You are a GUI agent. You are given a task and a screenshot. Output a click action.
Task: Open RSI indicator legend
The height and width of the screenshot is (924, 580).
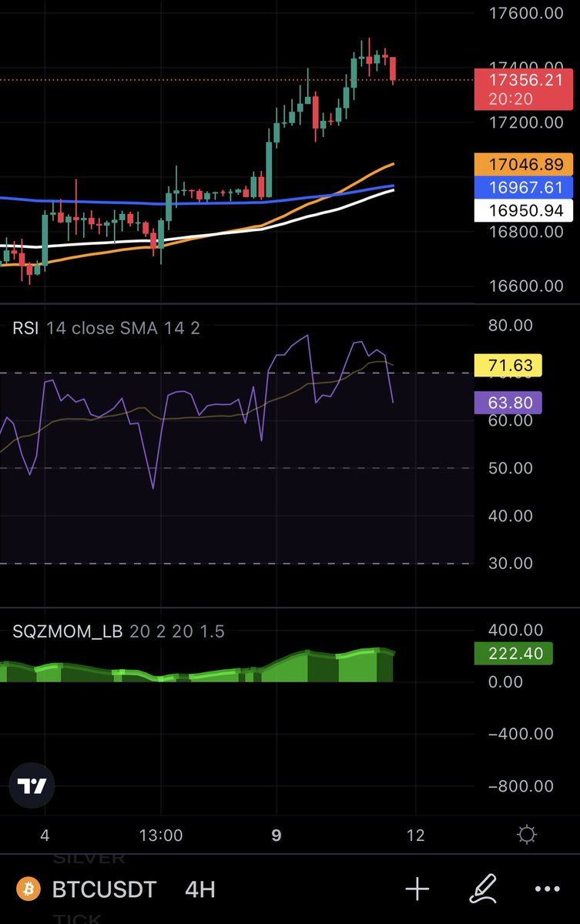106,328
